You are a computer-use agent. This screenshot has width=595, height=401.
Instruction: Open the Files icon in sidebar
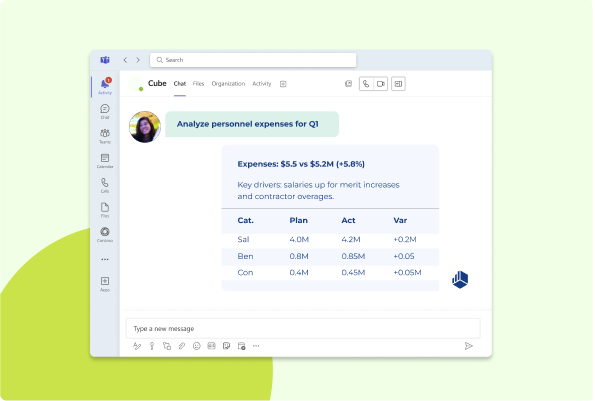click(105, 210)
